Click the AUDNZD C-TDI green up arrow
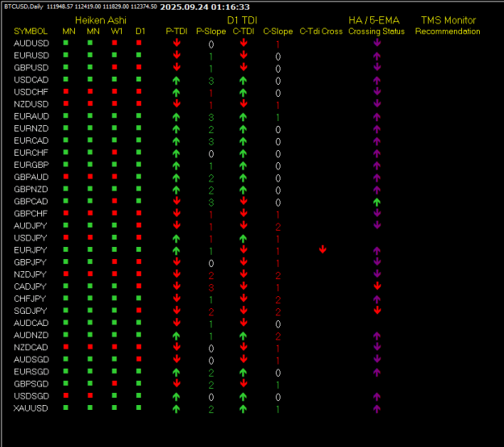Viewport: 504px width, 447px height. (243, 336)
